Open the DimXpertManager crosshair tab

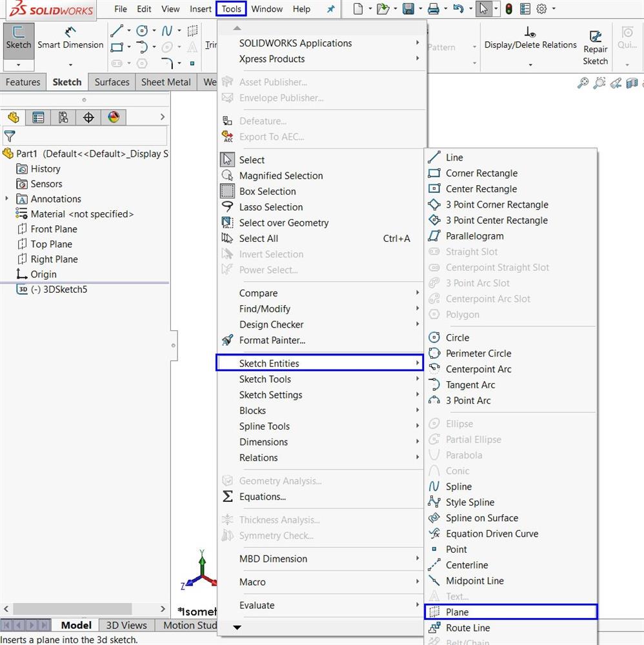pos(88,117)
